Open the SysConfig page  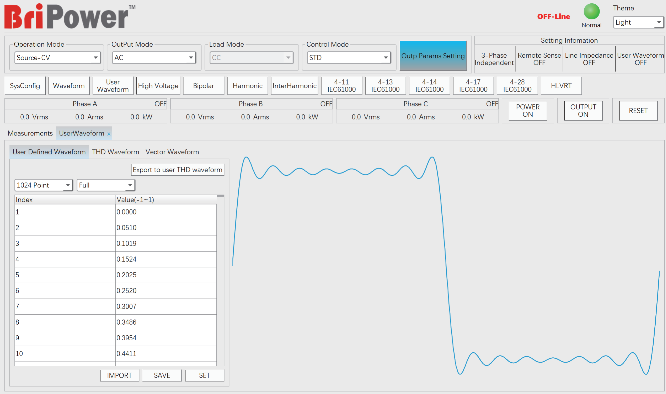pos(25,86)
